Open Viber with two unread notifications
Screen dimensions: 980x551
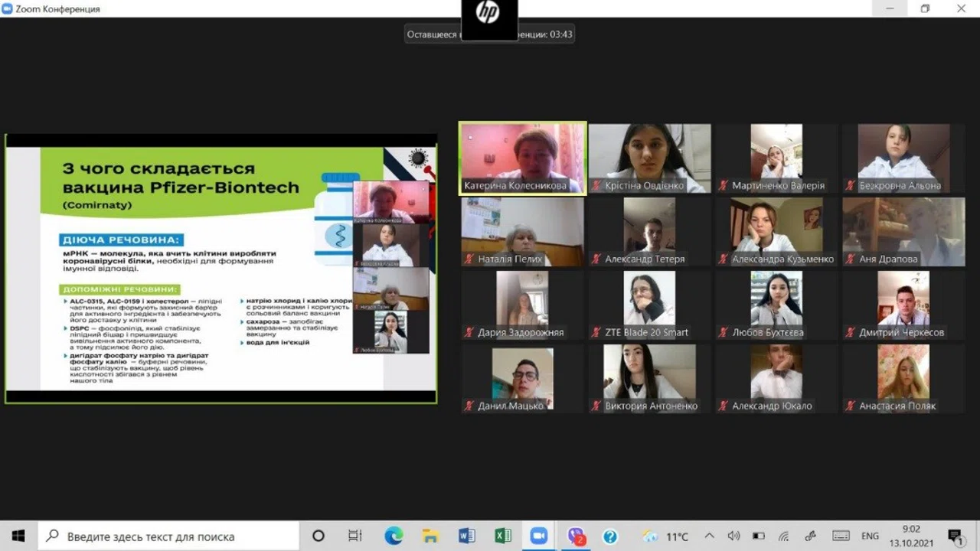click(577, 536)
